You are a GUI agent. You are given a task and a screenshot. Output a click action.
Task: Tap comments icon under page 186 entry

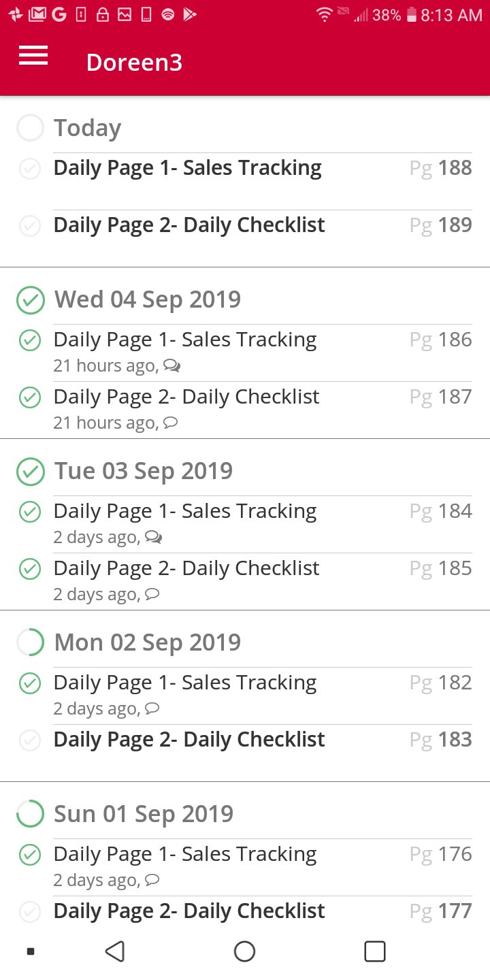(x=172, y=366)
